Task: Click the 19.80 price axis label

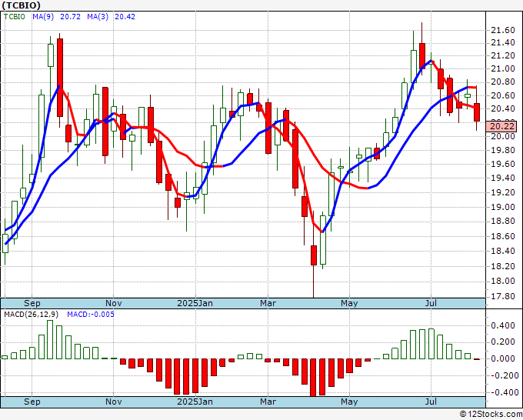Action: 503,150
